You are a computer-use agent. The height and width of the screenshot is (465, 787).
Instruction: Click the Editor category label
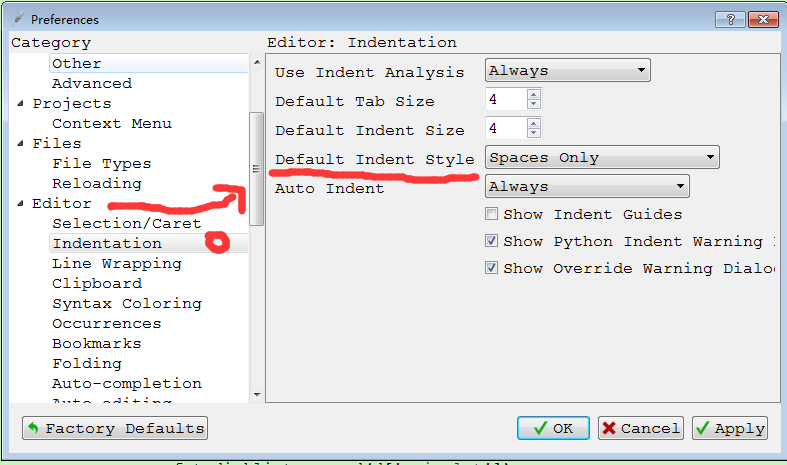coord(62,203)
